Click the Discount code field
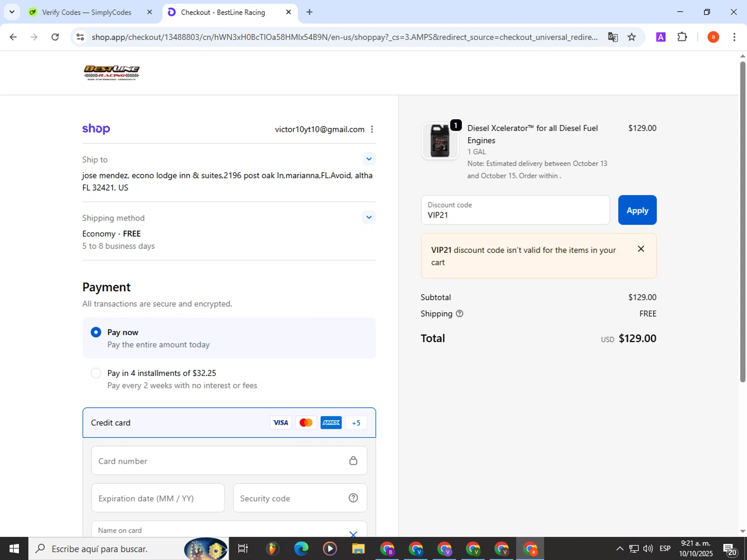 (x=515, y=210)
